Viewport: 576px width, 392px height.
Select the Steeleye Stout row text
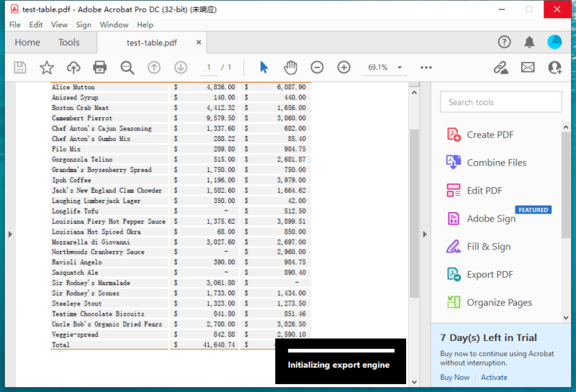(76, 304)
